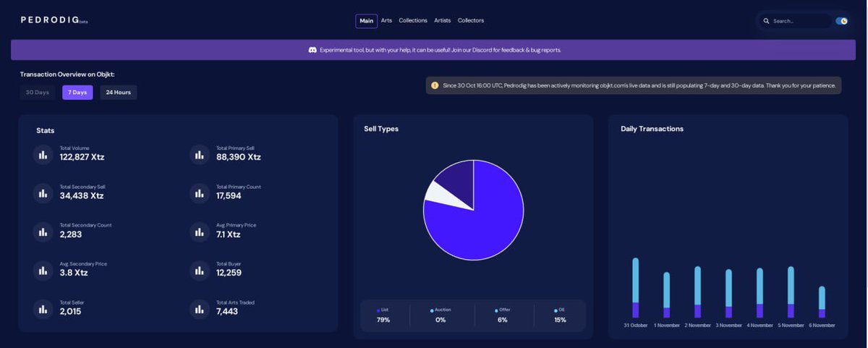Click the Offer legend color dot
The height and width of the screenshot is (348, 868).
coord(496,310)
